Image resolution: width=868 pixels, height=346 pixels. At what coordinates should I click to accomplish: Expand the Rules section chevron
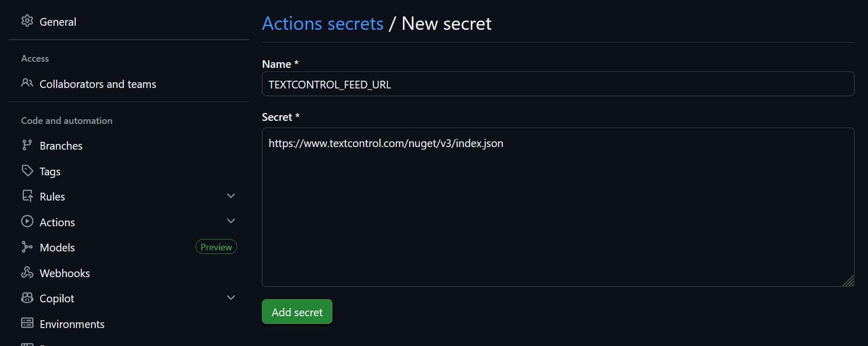231,196
